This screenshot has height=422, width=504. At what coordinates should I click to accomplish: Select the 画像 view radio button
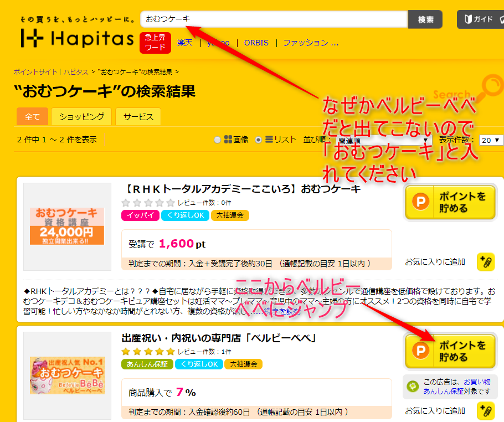point(217,140)
